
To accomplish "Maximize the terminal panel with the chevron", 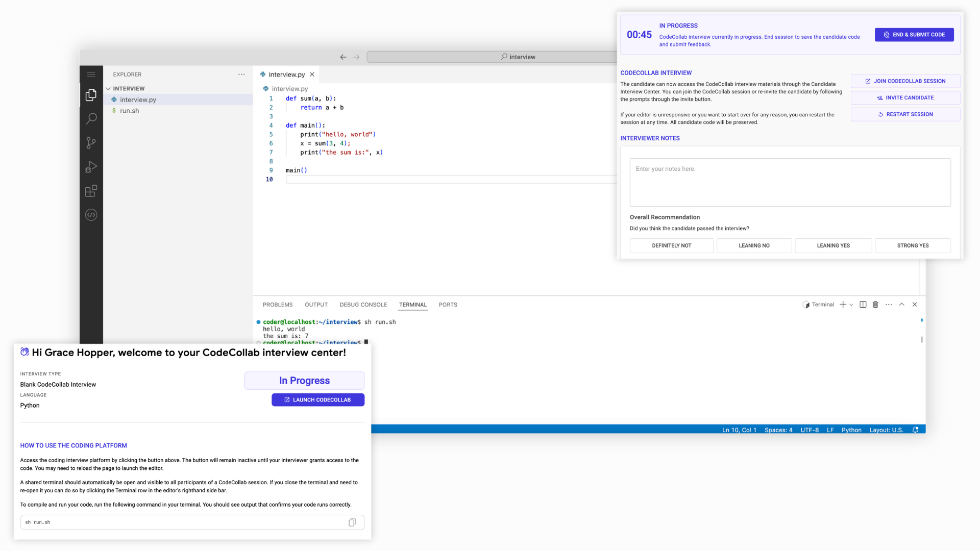I will click(901, 304).
